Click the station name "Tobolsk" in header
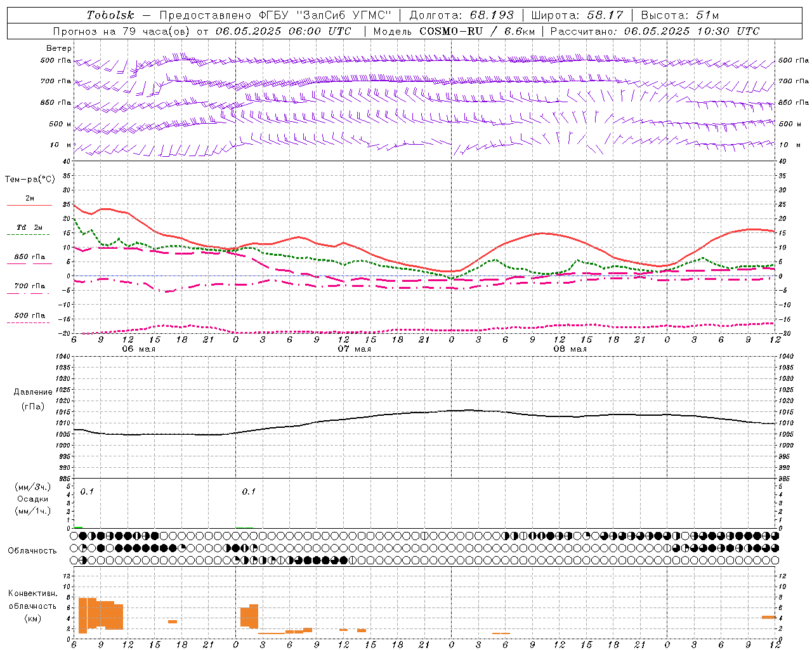812x650 pixels. click(110, 15)
